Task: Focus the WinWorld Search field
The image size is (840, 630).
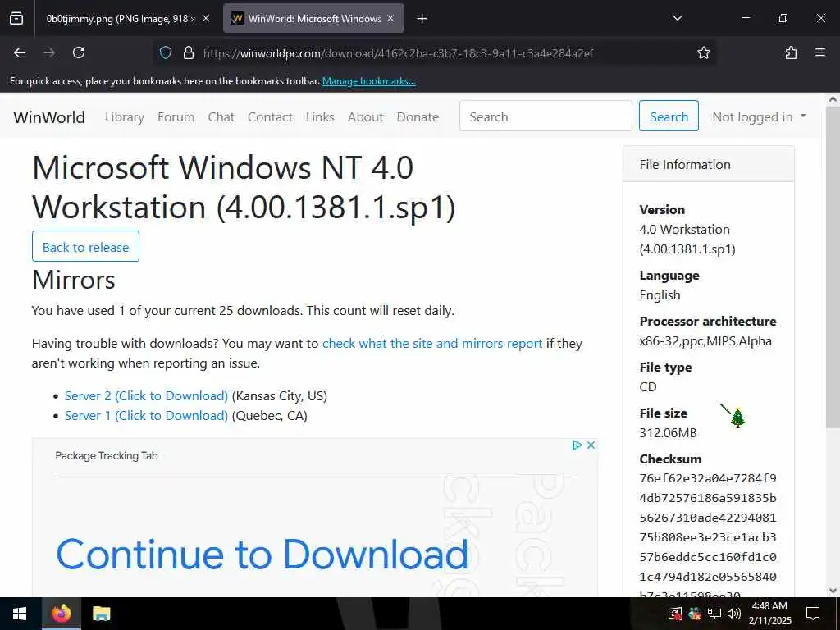Action: (546, 116)
